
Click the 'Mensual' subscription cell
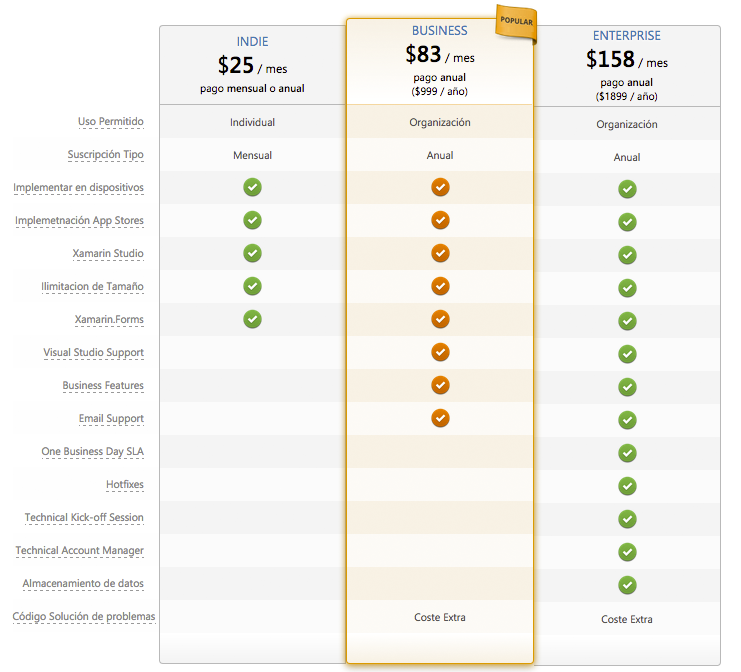[252, 155]
